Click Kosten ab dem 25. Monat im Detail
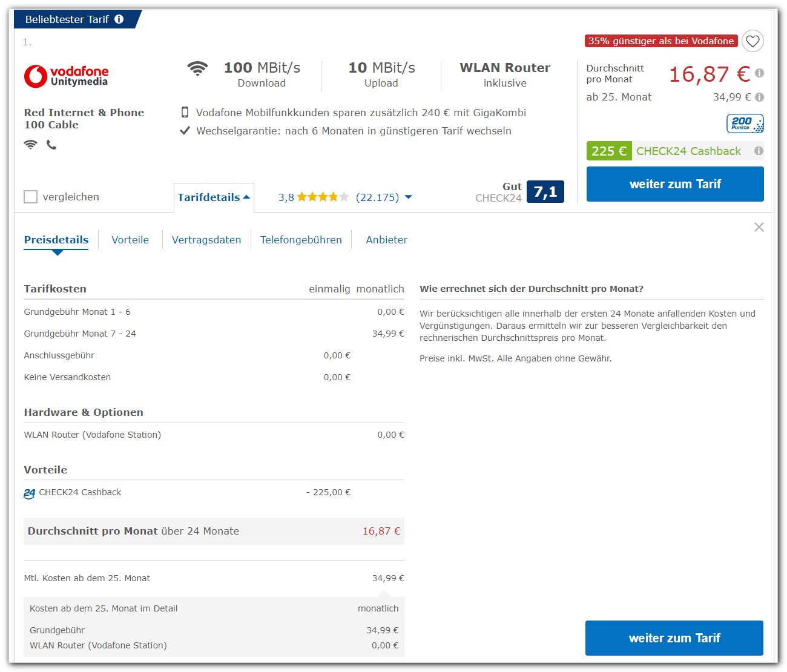 click(x=104, y=608)
